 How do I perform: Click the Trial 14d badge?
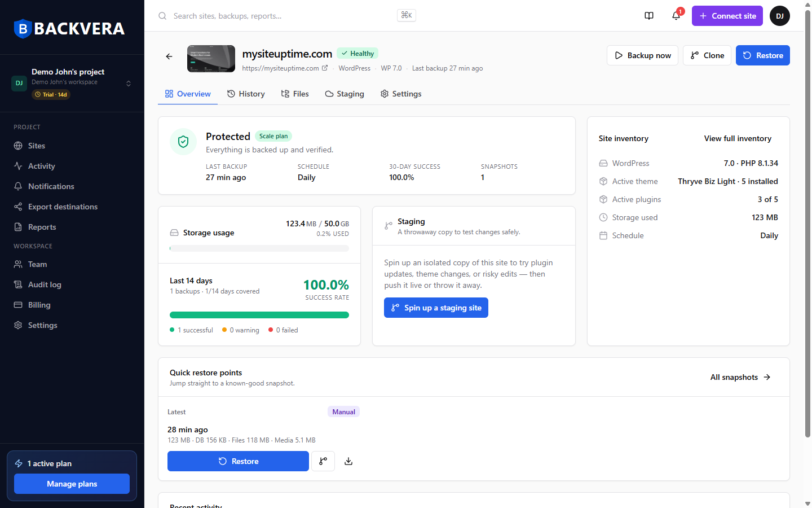(51, 94)
